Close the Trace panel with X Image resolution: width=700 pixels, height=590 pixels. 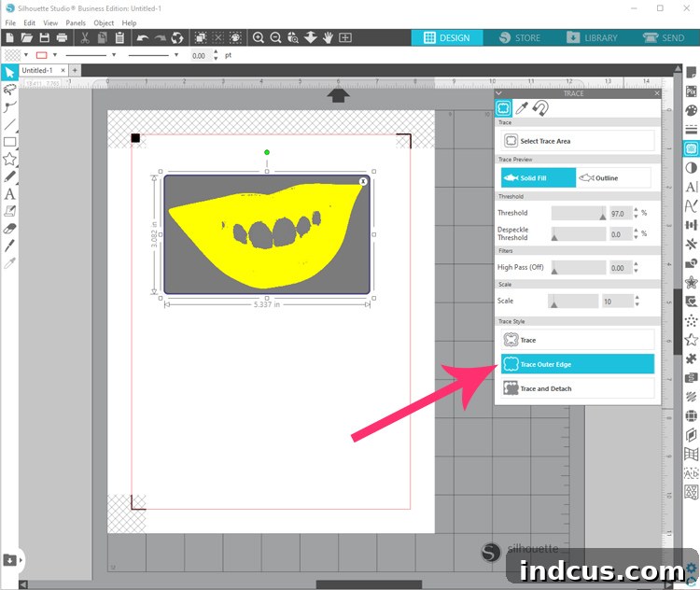click(657, 93)
